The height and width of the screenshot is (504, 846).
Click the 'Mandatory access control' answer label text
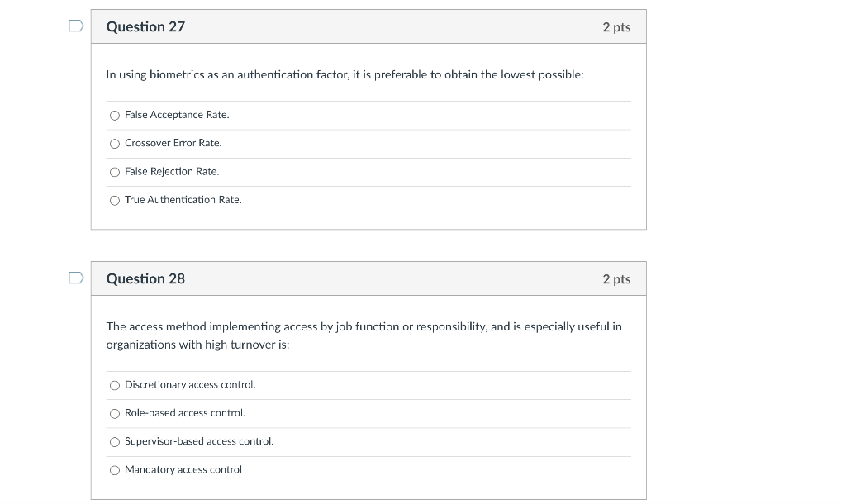(x=183, y=469)
